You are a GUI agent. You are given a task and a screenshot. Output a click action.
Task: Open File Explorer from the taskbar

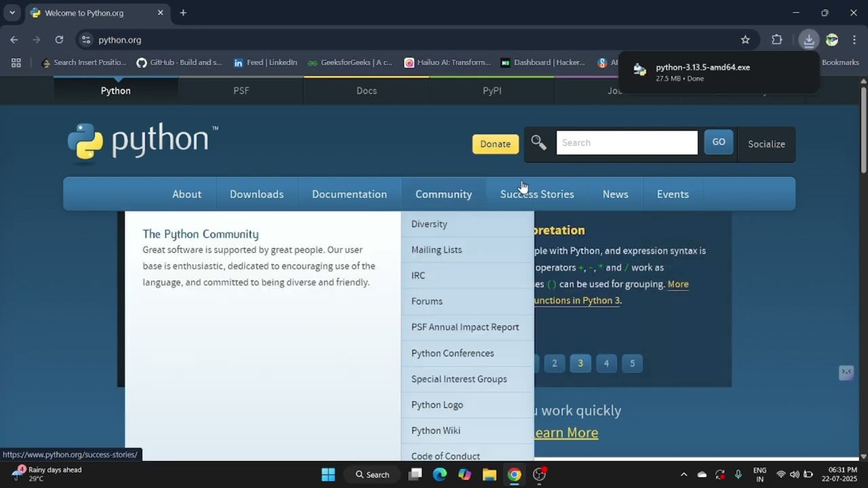click(490, 474)
